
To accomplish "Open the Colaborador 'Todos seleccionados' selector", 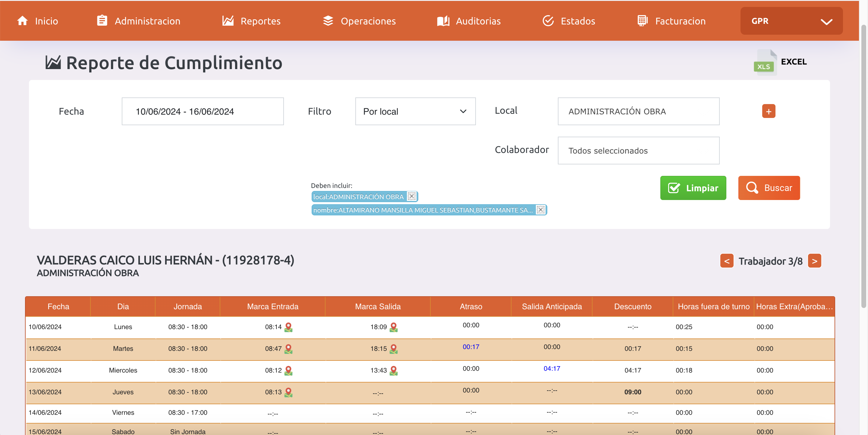I will [639, 151].
